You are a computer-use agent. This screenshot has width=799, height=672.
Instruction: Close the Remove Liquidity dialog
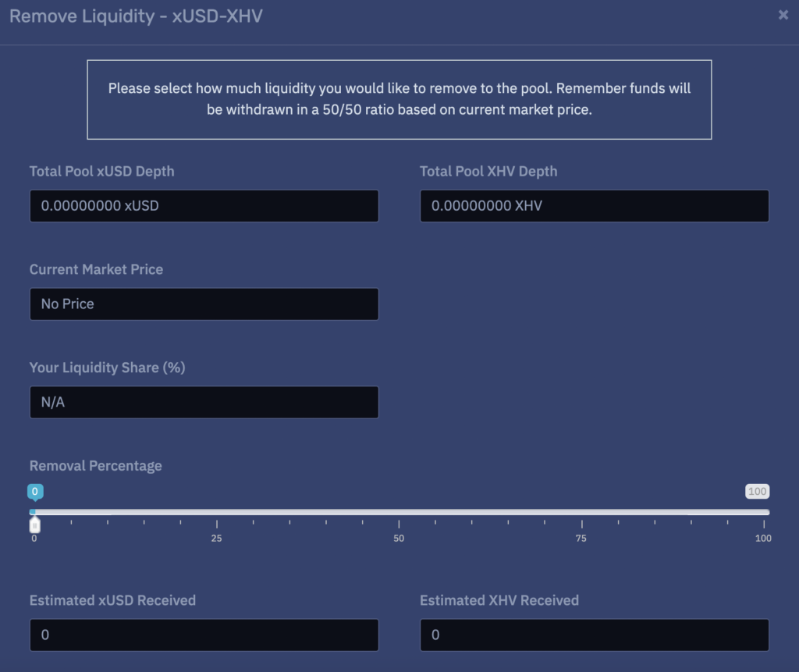point(783,15)
